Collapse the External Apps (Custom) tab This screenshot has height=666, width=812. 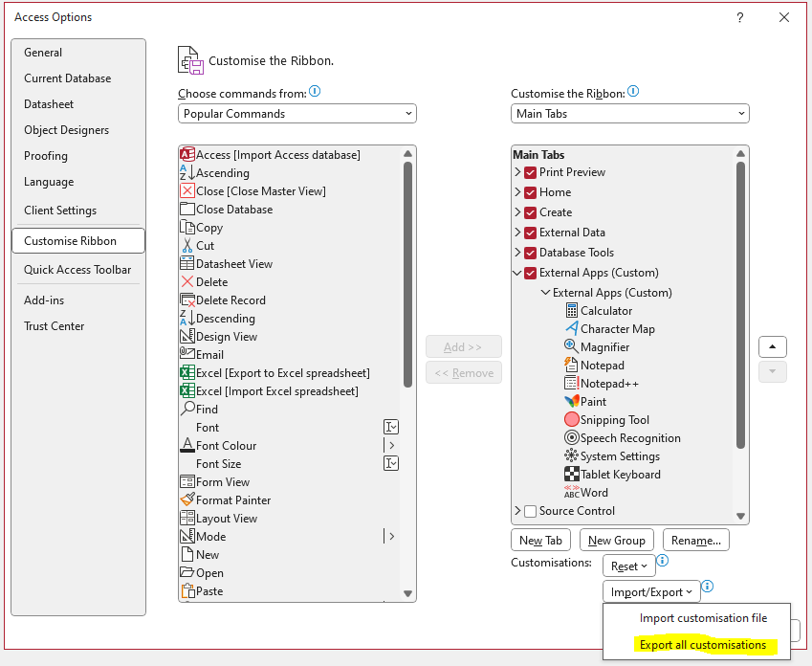pos(517,273)
